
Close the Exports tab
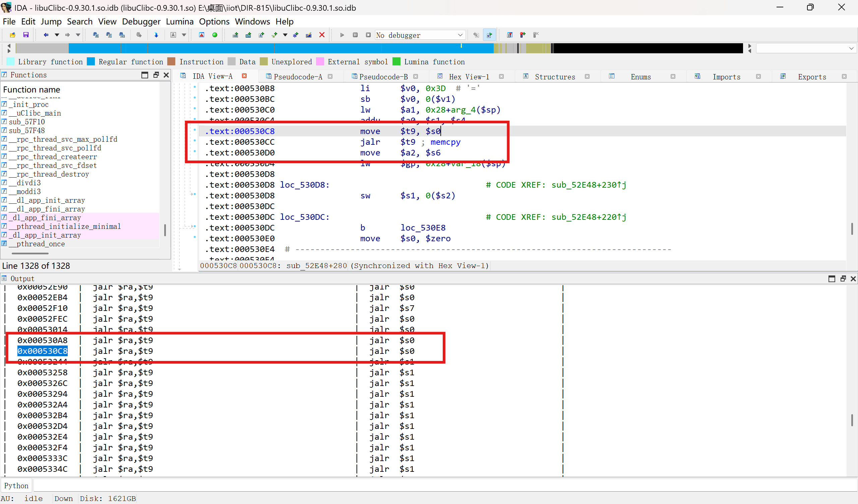[844, 77]
